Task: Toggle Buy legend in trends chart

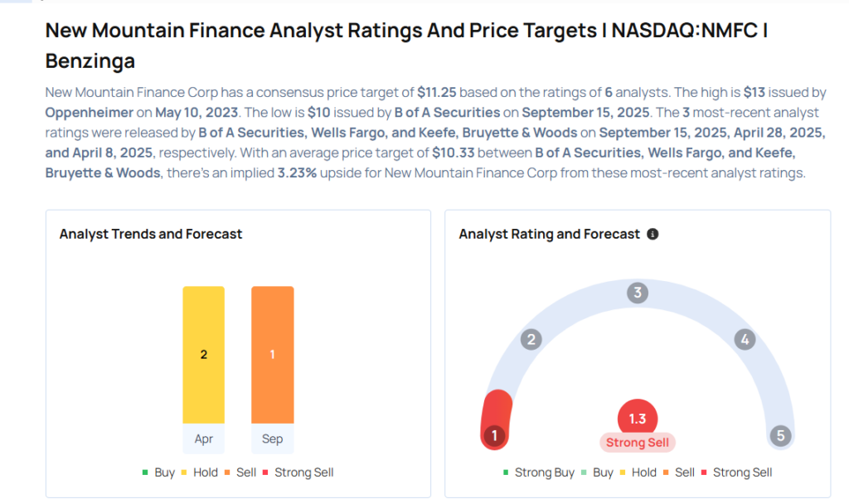Action: tap(158, 472)
